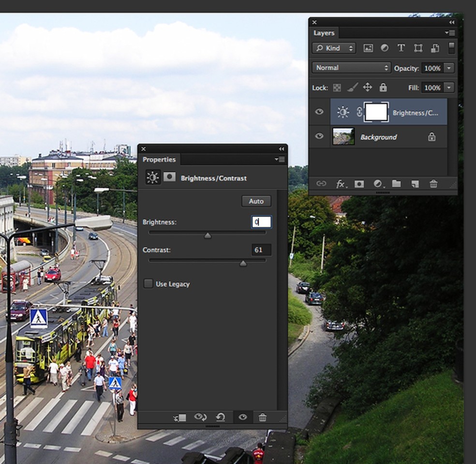Hide the Brightness/Contrast adjustment layer

pyautogui.click(x=319, y=112)
